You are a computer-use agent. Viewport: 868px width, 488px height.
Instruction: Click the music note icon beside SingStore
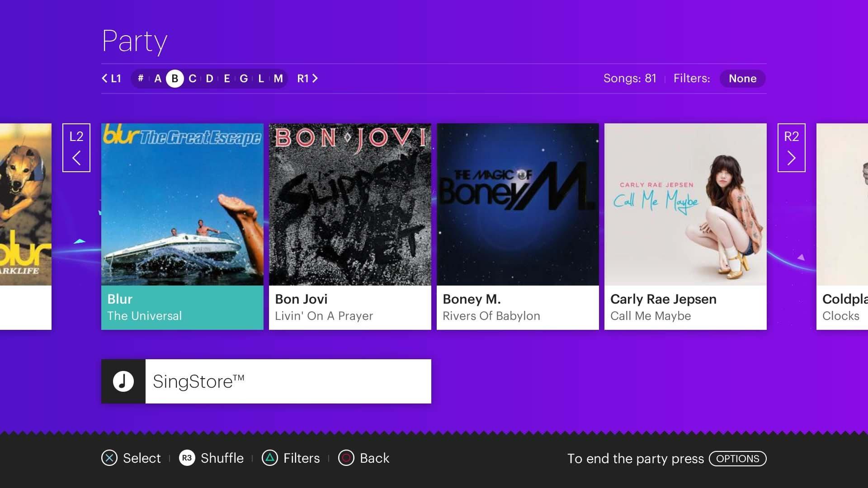[123, 381]
